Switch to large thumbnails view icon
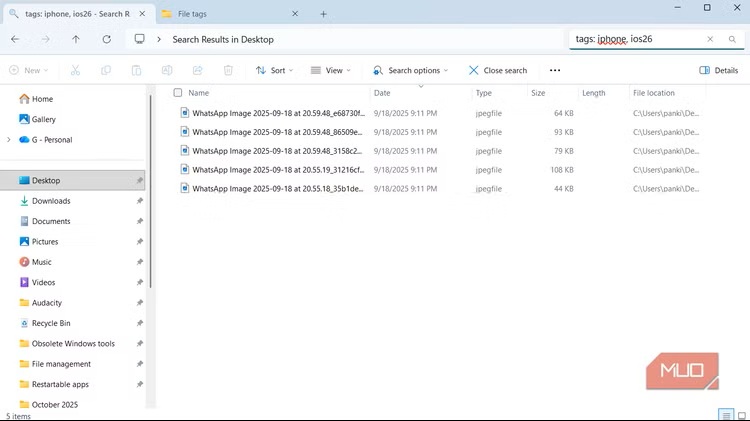The image size is (750, 421). coord(741,414)
